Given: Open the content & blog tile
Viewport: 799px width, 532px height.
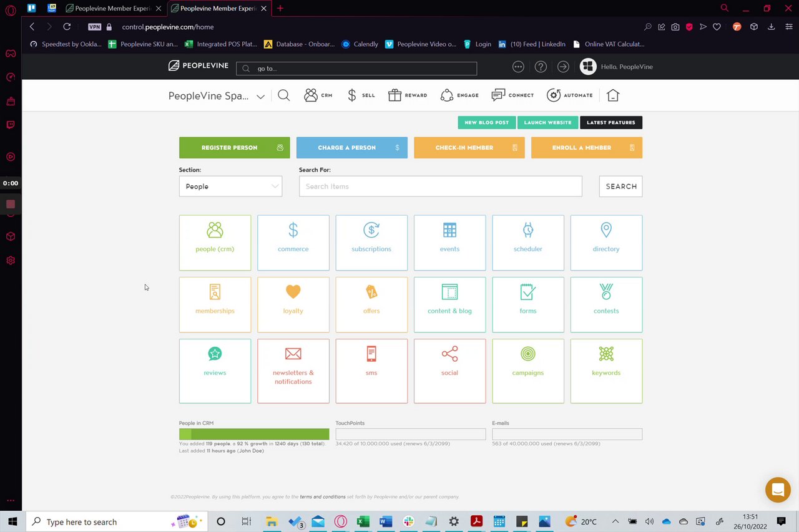Looking at the screenshot, I should (x=449, y=304).
